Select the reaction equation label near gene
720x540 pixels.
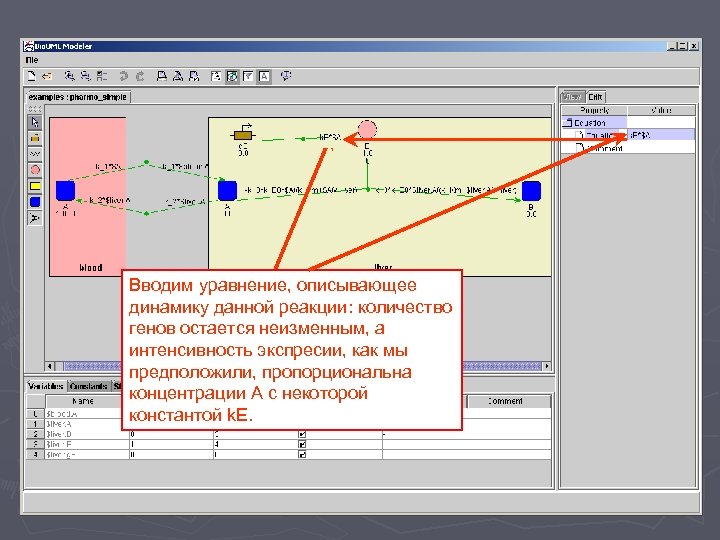[330, 137]
